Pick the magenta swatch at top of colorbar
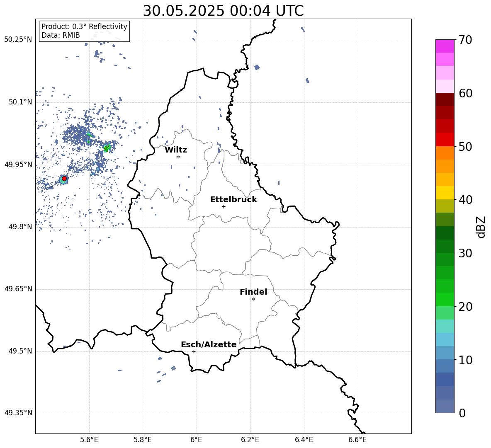The width and height of the screenshot is (491, 448). pos(445,46)
